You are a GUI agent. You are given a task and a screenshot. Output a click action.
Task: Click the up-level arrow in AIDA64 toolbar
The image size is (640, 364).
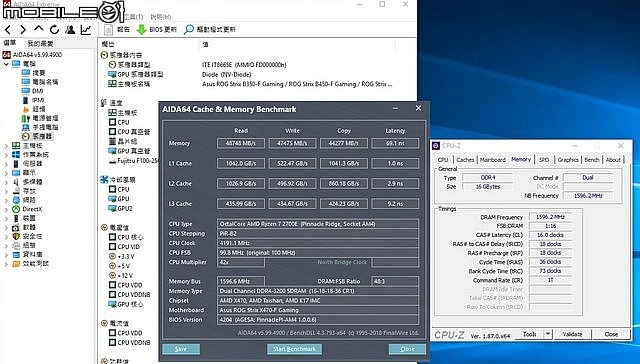pos(39,29)
